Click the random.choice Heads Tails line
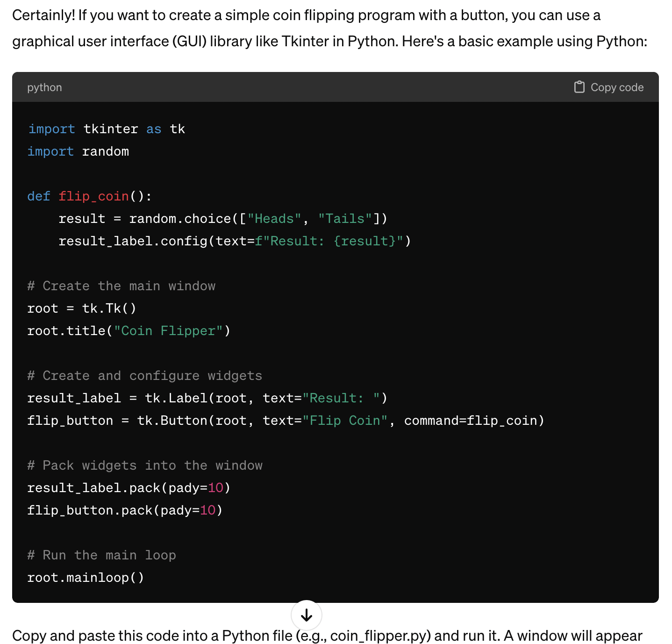Viewport: 672px width, 644px height. 223,219
